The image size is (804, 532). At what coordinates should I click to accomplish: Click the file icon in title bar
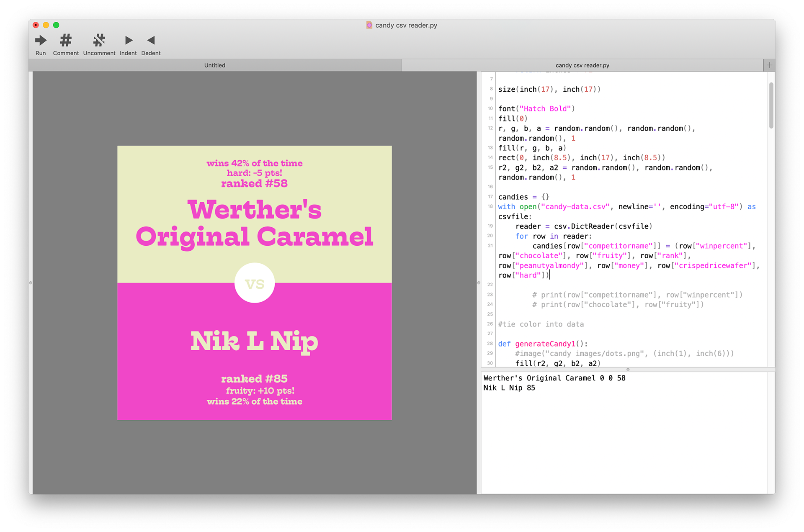(369, 25)
